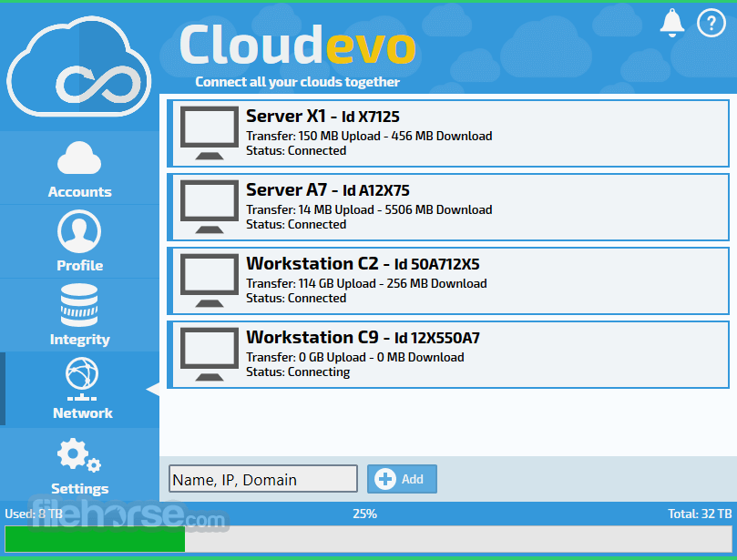This screenshot has width=737, height=560.
Task: Click the Server A7 monitor icon
Action: click(x=210, y=207)
